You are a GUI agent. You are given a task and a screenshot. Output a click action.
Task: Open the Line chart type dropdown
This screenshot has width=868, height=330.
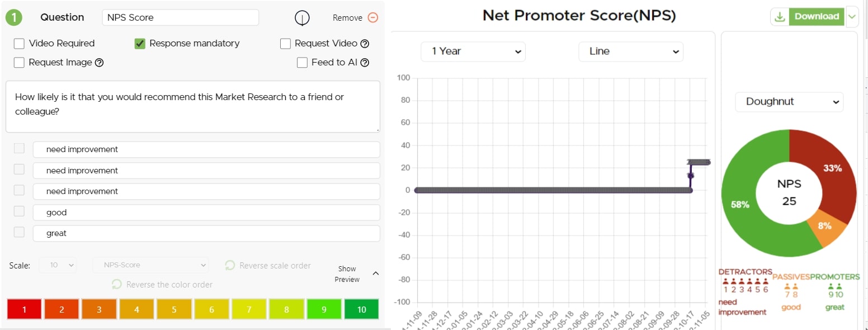(631, 51)
